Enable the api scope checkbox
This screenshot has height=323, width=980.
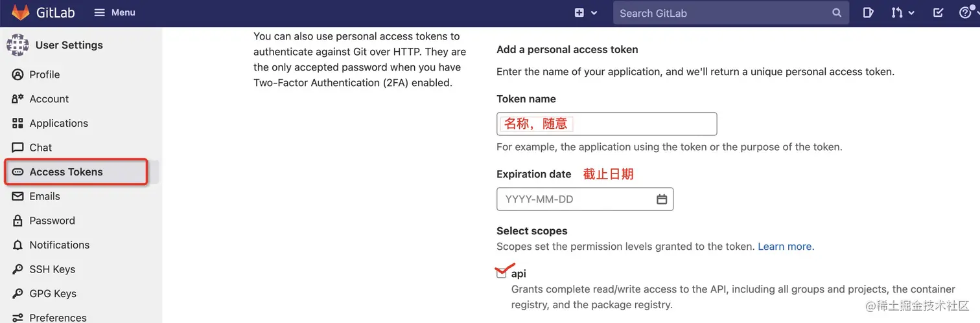(501, 274)
